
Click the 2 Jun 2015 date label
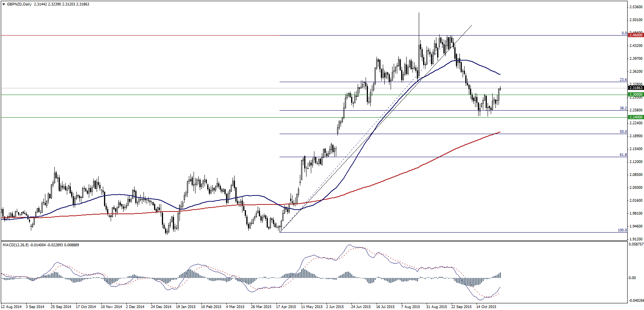click(335, 307)
